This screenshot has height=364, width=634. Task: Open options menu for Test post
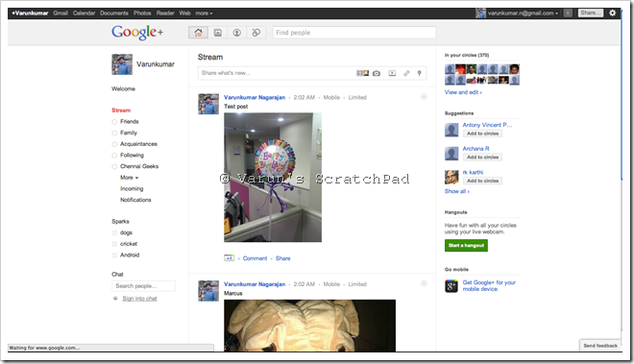point(424,97)
